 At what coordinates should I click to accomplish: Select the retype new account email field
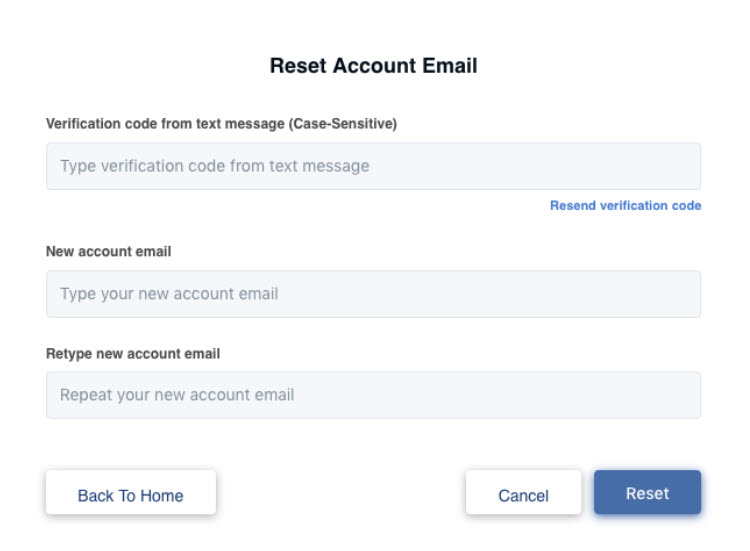point(373,395)
